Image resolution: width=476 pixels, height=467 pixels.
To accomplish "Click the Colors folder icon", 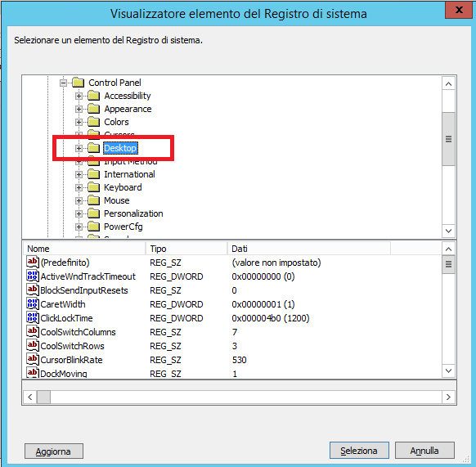I will [x=93, y=122].
